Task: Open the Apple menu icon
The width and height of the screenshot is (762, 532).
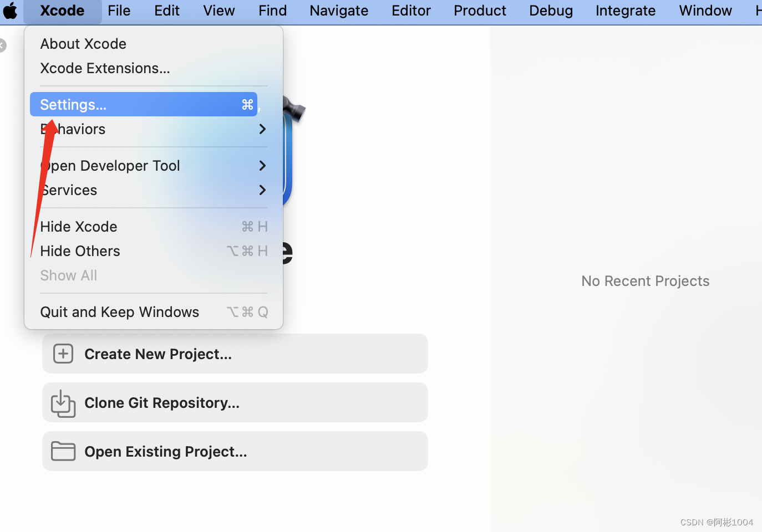Action: [10, 11]
